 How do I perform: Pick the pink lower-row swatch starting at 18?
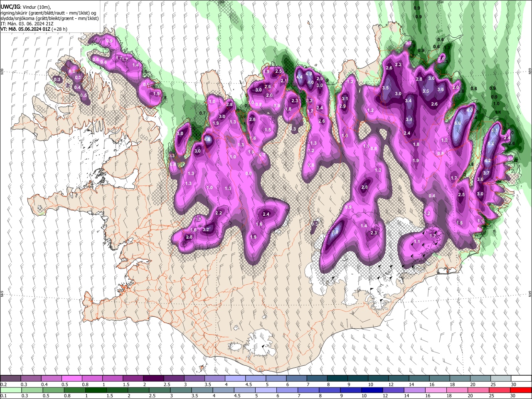coord(457,390)
